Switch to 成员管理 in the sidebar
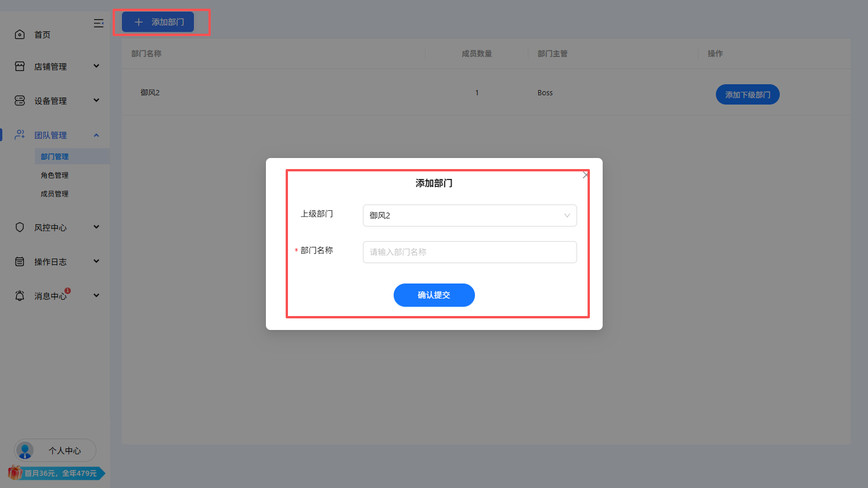This screenshot has width=868, height=488. (x=54, y=193)
